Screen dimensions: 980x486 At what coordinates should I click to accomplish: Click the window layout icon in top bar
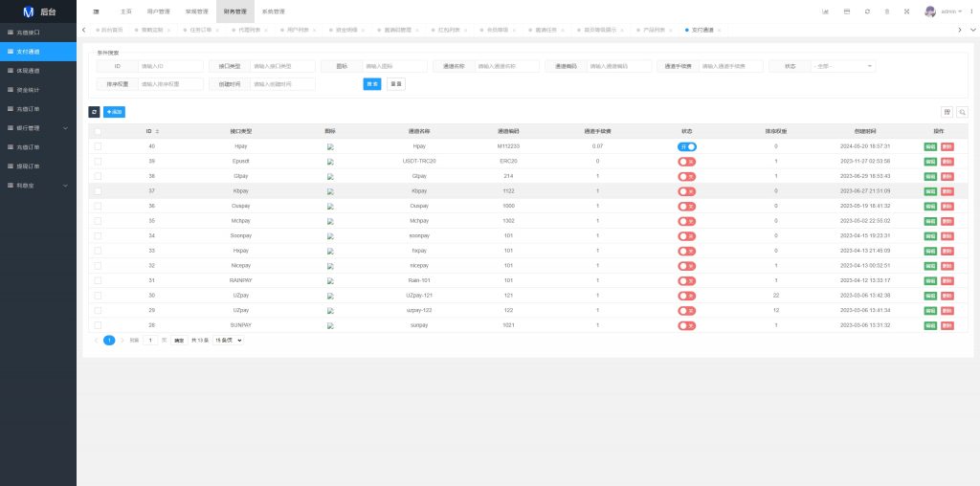click(847, 11)
